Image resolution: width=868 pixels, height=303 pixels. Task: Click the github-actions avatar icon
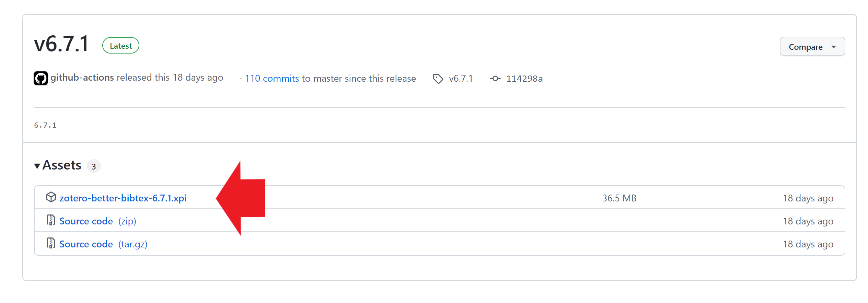pos(41,78)
